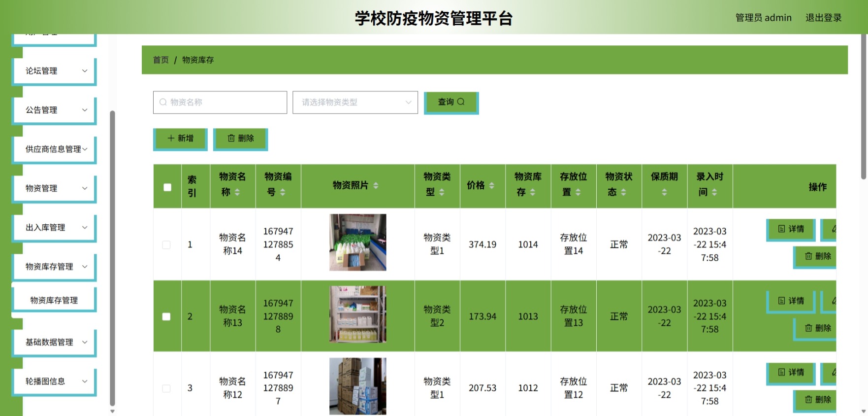Click sort icon for 物资名称 column
Screen dimensions: 868x416
pyautogui.click(x=237, y=192)
